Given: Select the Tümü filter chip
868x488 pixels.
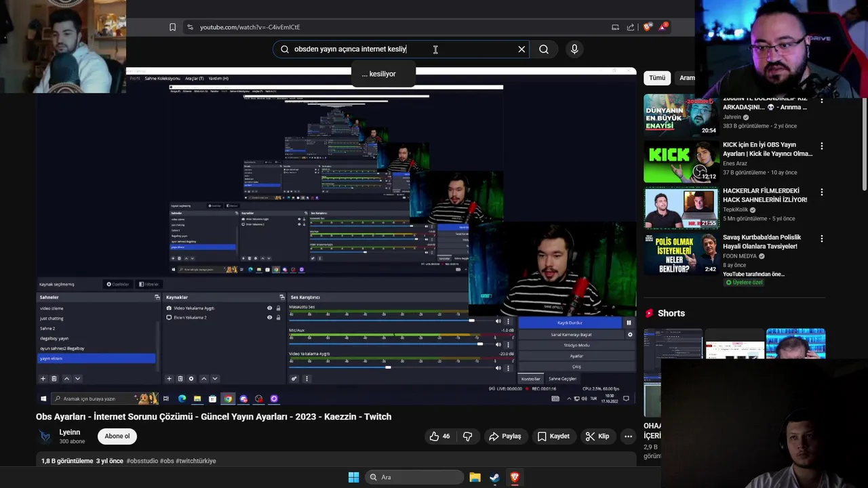Looking at the screenshot, I should click(657, 78).
